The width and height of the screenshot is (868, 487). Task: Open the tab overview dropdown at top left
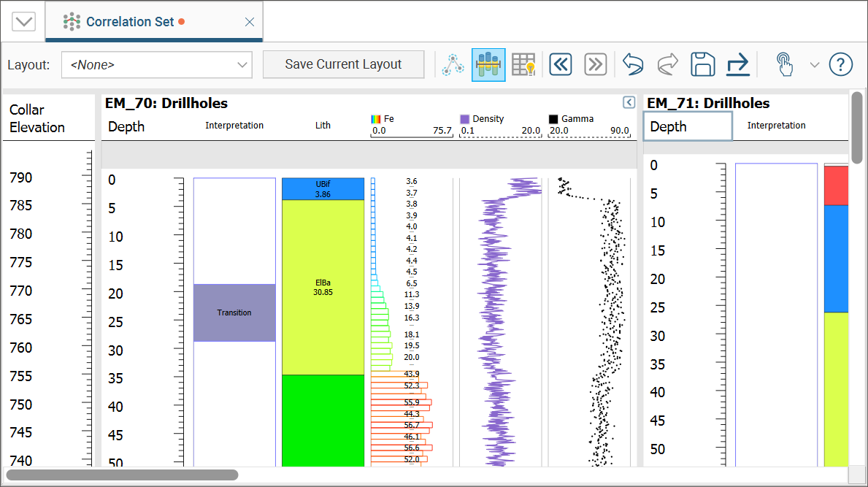[x=23, y=21]
